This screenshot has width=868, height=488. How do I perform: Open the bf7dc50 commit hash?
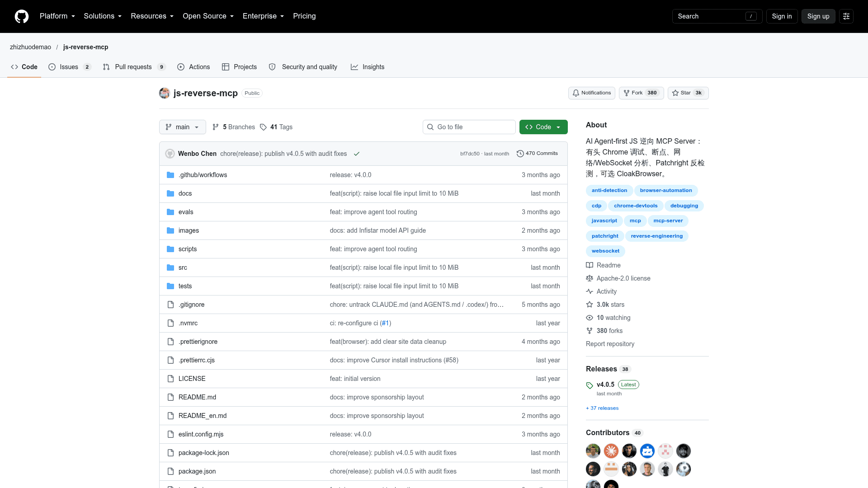tap(469, 154)
